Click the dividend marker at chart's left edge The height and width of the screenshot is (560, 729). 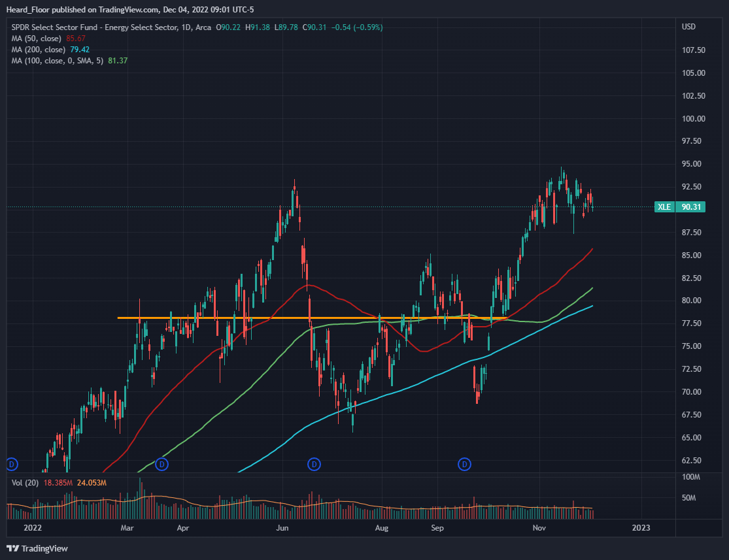pos(12,464)
